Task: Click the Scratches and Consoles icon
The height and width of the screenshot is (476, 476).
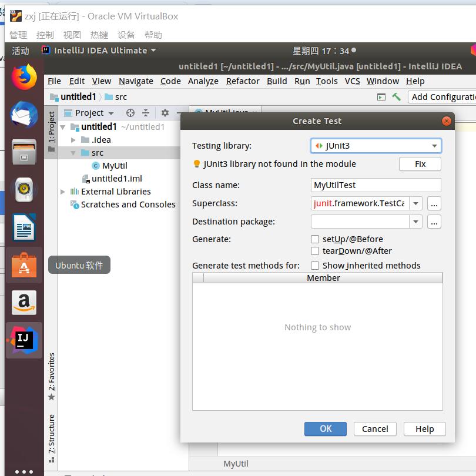Action: [x=75, y=205]
